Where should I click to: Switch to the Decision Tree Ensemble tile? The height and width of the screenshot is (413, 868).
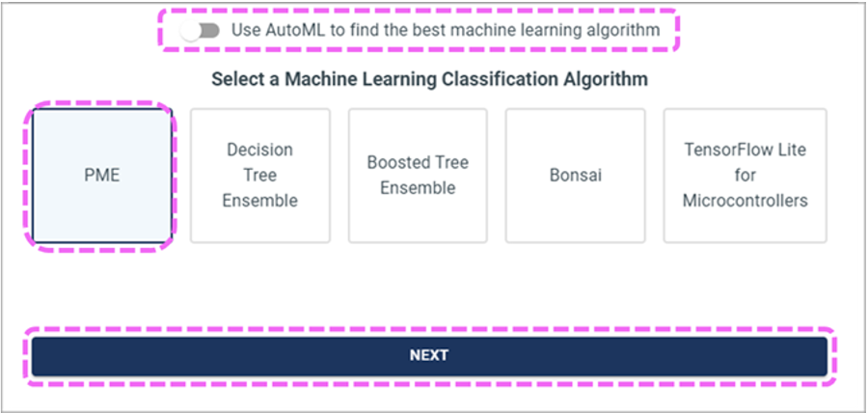pos(259,176)
